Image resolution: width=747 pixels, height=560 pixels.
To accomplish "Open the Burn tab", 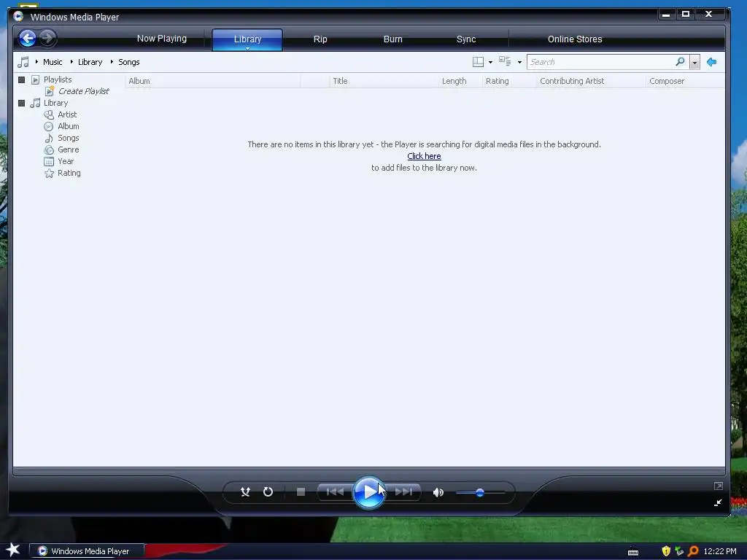I will [393, 39].
